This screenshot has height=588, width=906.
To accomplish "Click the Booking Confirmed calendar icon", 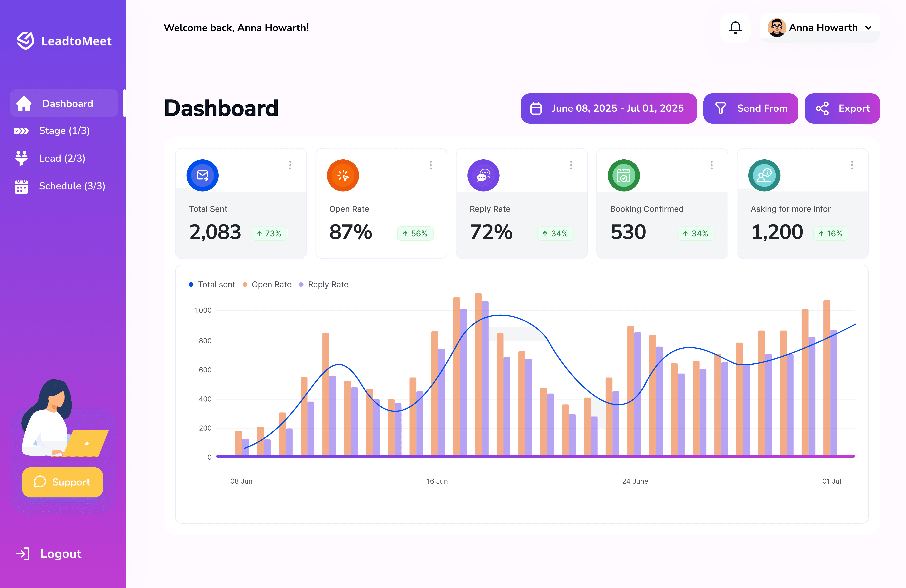I will point(624,175).
